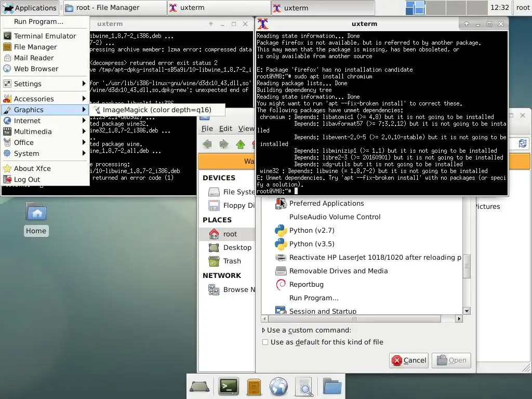532x399 pixels.
Task: Expand the Office submenu
Action: pos(46,142)
